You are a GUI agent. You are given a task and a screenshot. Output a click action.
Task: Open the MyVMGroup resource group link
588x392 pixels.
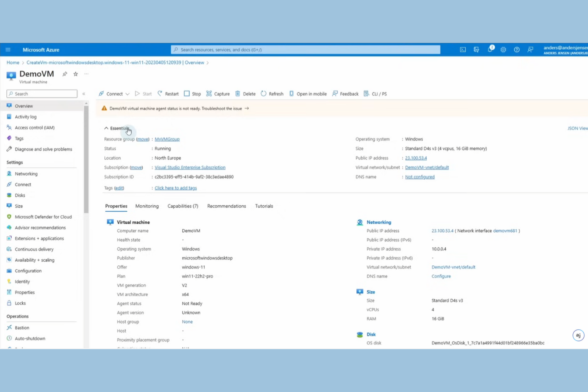(167, 139)
